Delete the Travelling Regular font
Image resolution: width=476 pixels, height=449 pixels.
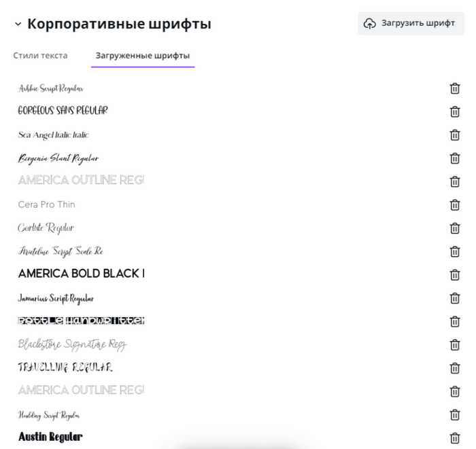pos(455,368)
